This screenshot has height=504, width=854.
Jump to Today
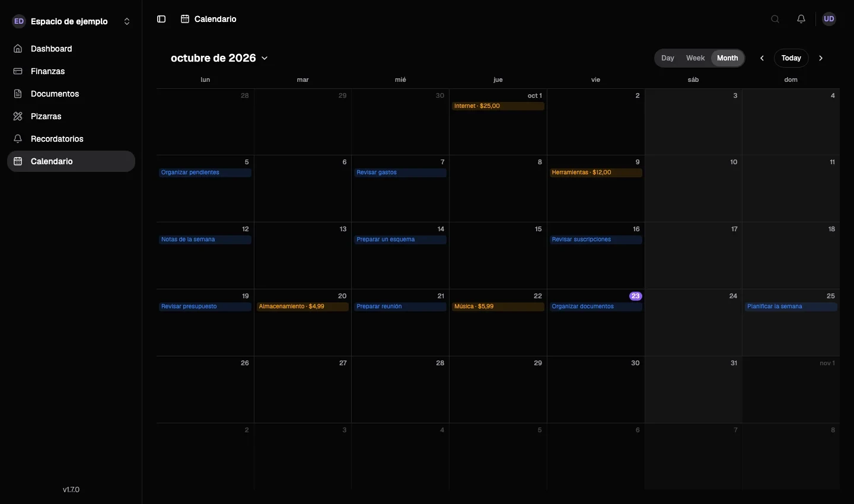[791, 58]
